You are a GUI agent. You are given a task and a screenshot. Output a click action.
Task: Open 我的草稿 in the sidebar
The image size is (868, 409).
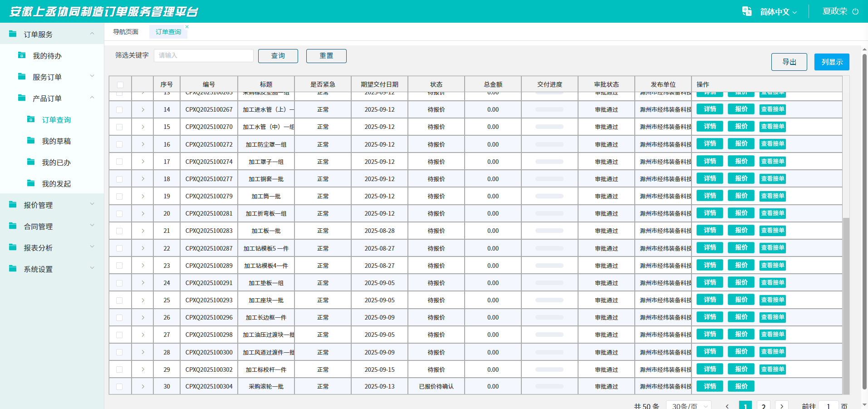click(56, 141)
